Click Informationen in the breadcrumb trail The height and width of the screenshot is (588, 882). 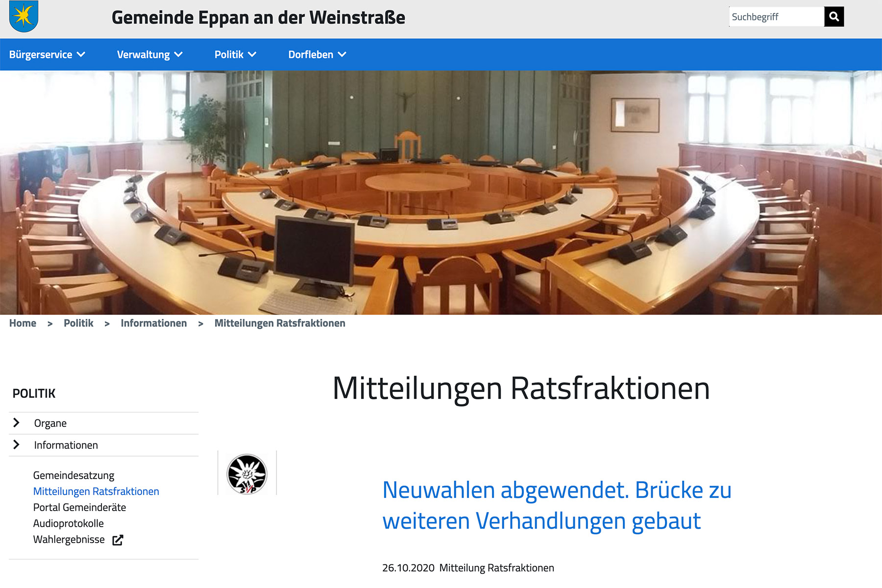click(x=153, y=323)
